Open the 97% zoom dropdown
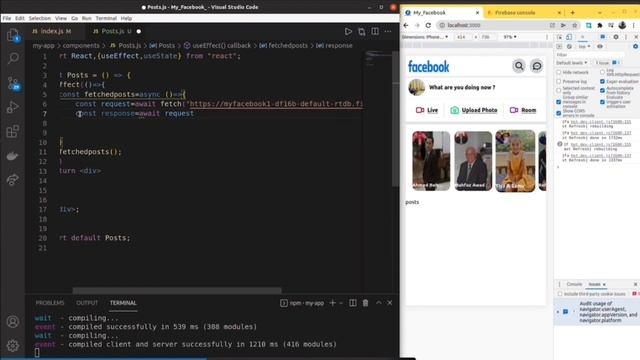640x360 pixels. tap(510, 37)
